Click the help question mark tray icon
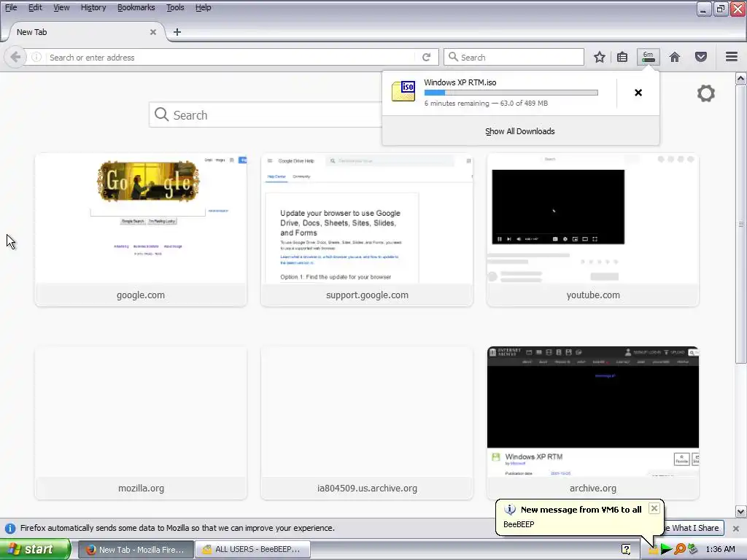Image resolution: width=747 pixels, height=560 pixels. coord(626,550)
